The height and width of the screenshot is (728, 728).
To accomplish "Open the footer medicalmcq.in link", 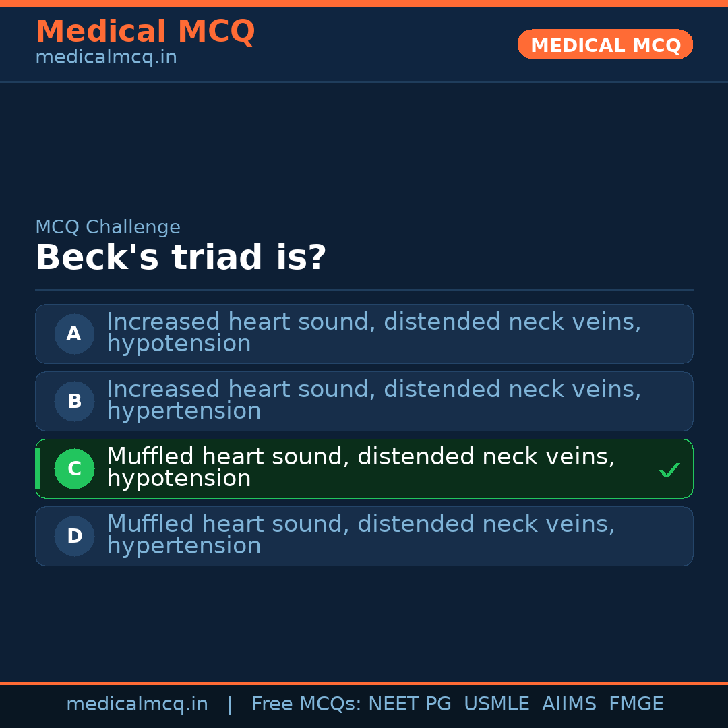I will click(137, 704).
